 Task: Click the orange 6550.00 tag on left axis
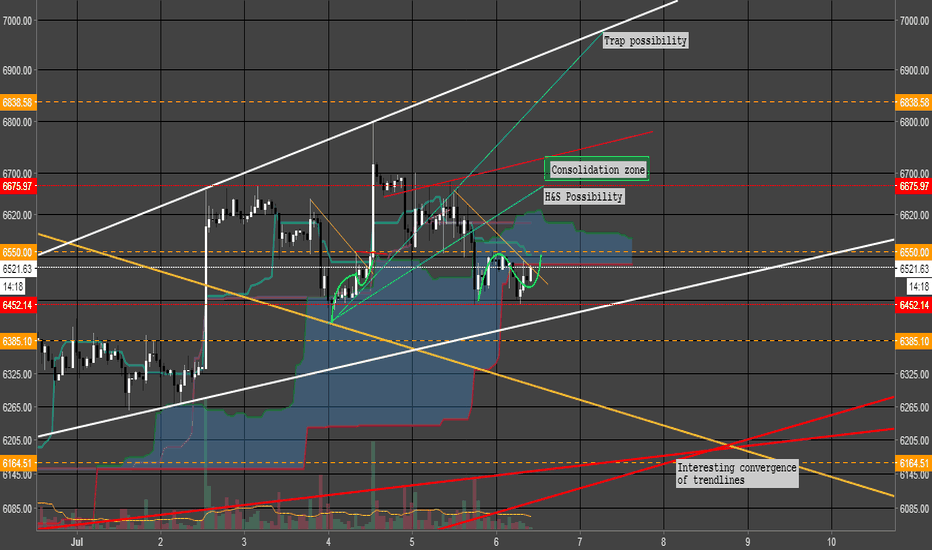pos(18,252)
